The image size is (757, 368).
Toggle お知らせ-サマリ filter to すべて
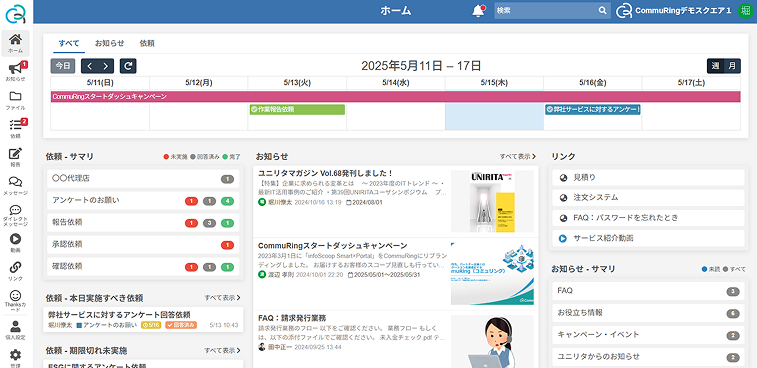coord(734,269)
